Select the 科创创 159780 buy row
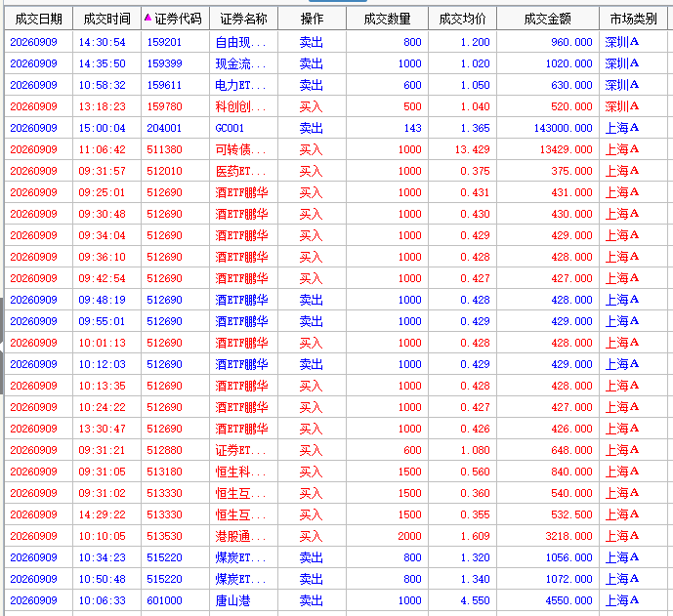This screenshot has height=616, width=673. (336, 106)
